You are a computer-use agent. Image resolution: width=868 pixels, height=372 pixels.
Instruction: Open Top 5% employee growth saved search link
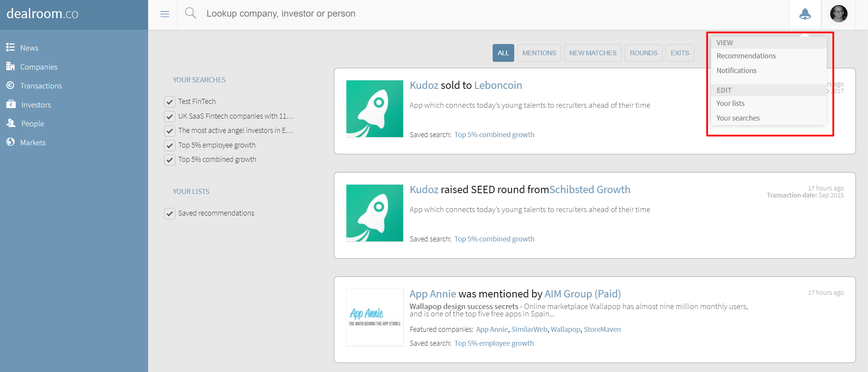coord(494,343)
